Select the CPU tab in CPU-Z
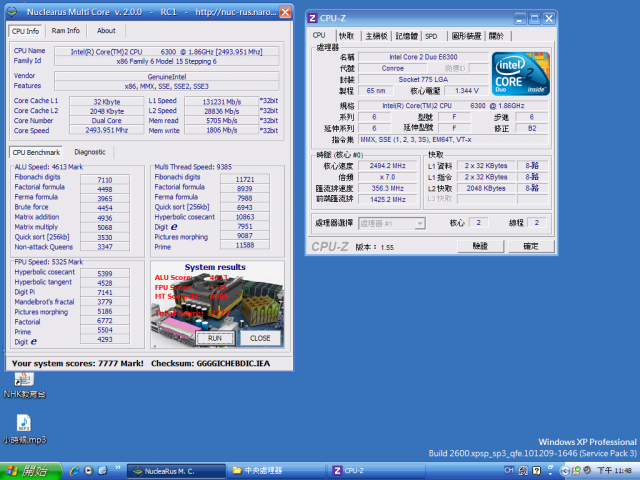Image resolution: width=640 pixels, height=480 pixels. (x=319, y=36)
